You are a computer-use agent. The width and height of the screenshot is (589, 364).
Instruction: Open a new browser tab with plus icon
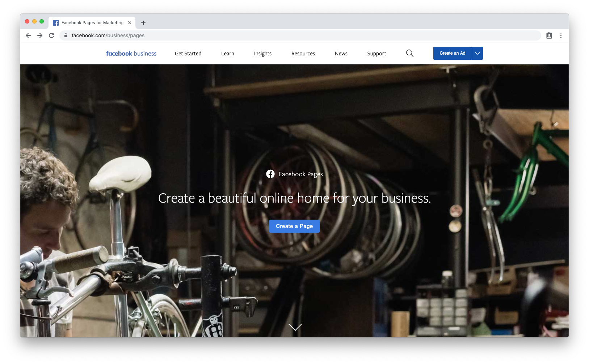click(143, 23)
